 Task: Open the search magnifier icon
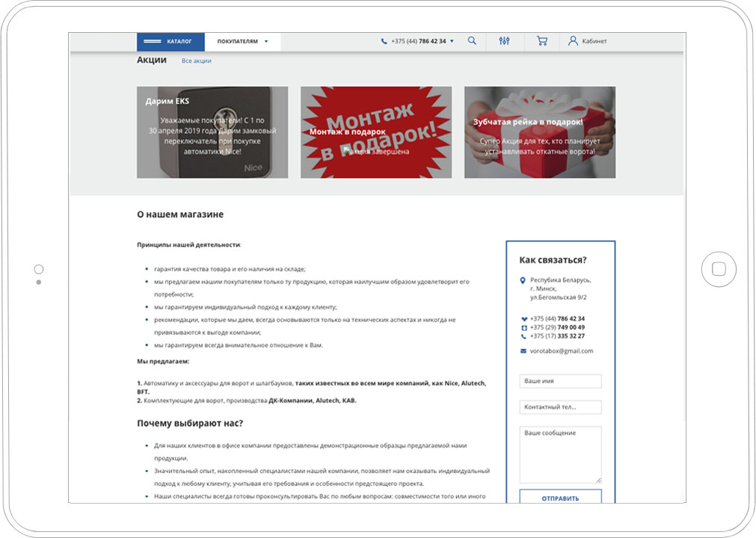(x=472, y=41)
